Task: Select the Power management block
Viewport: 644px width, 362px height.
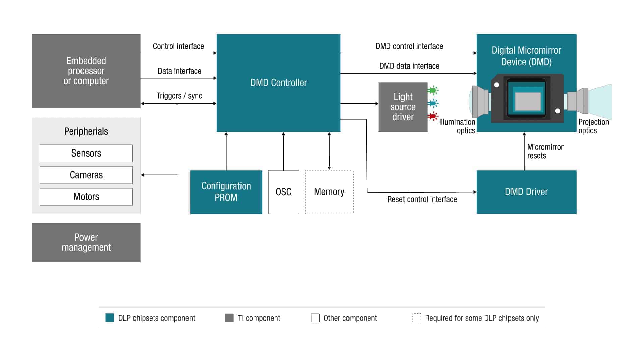Action: point(86,242)
